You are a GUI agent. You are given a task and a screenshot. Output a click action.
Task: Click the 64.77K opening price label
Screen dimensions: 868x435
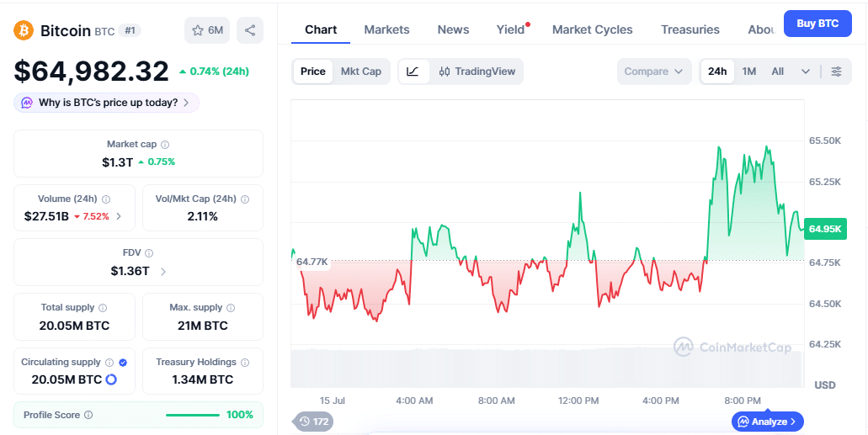point(312,262)
